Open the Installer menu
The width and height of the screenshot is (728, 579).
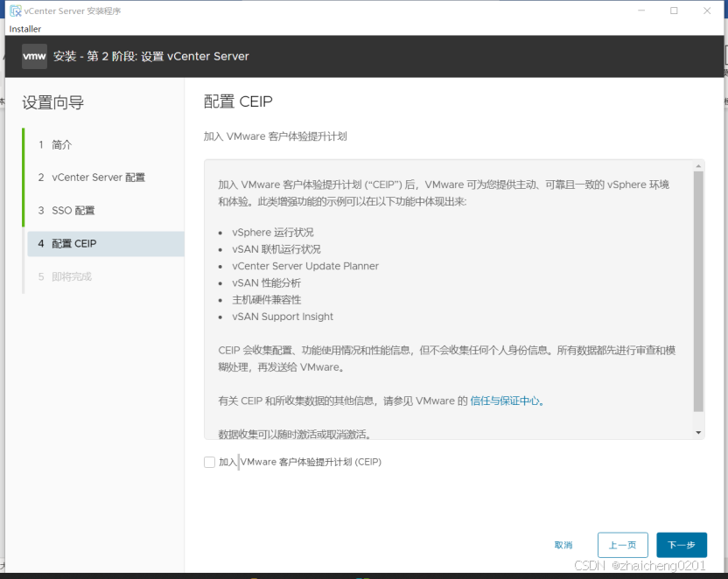25,29
